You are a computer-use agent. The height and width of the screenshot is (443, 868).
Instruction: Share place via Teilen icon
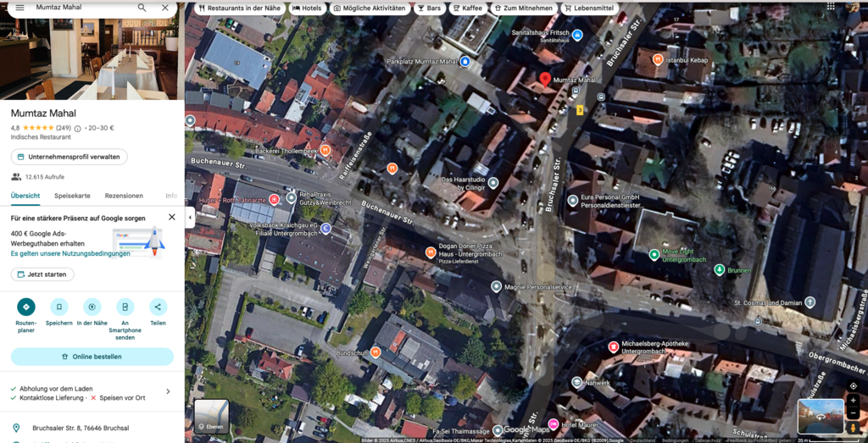tap(158, 307)
